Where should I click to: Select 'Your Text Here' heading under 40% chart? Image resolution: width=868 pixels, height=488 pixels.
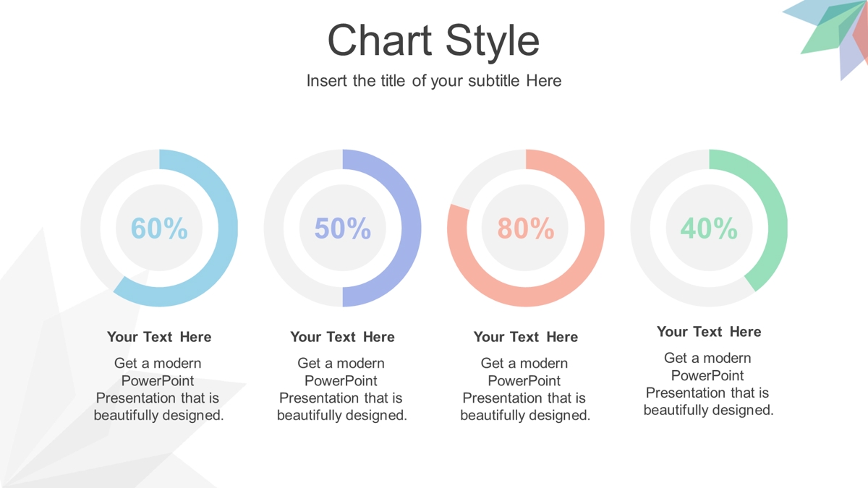tap(709, 332)
